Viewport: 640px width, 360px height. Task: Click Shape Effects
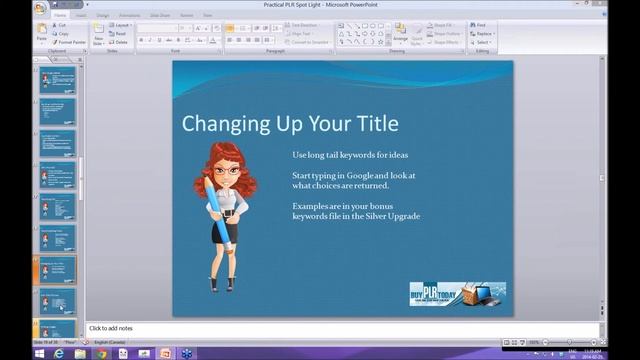point(443,42)
